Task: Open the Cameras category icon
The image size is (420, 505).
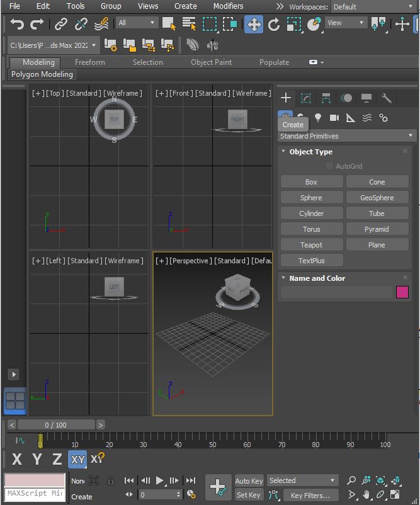Action: tap(334, 118)
